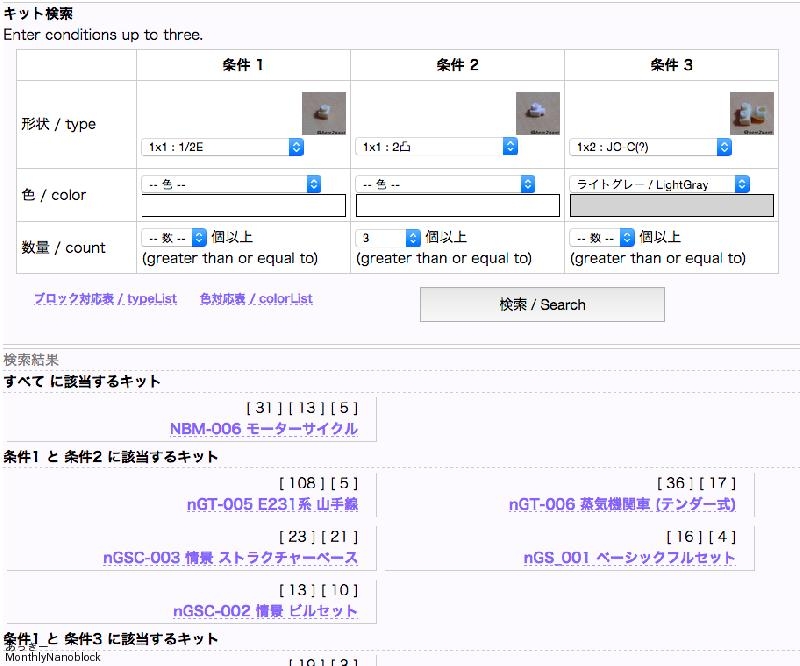Image resolution: width=800 pixels, height=666 pixels.
Task: Open the count dropdown for condition 1
Action: [174, 238]
